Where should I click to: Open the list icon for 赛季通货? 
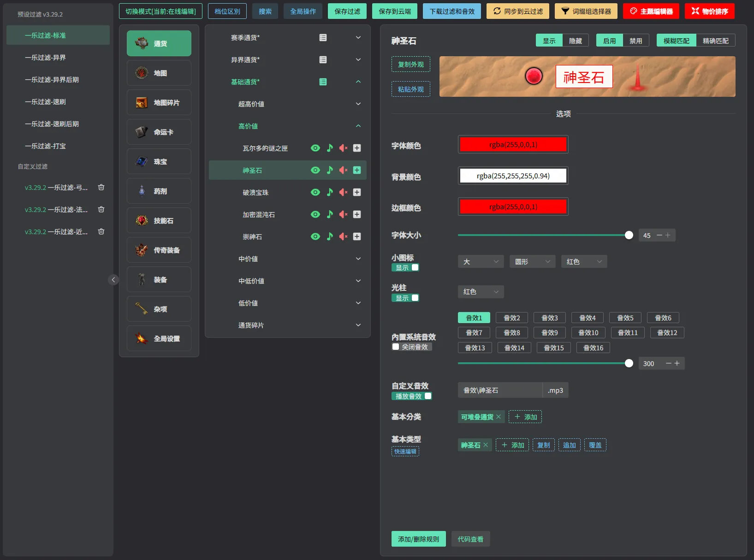pyautogui.click(x=323, y=37)
